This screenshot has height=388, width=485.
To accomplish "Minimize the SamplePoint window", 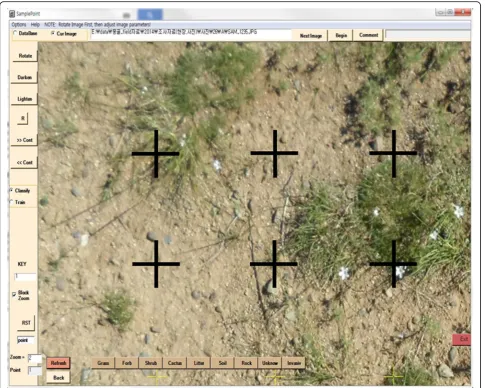I will [440, 12].
